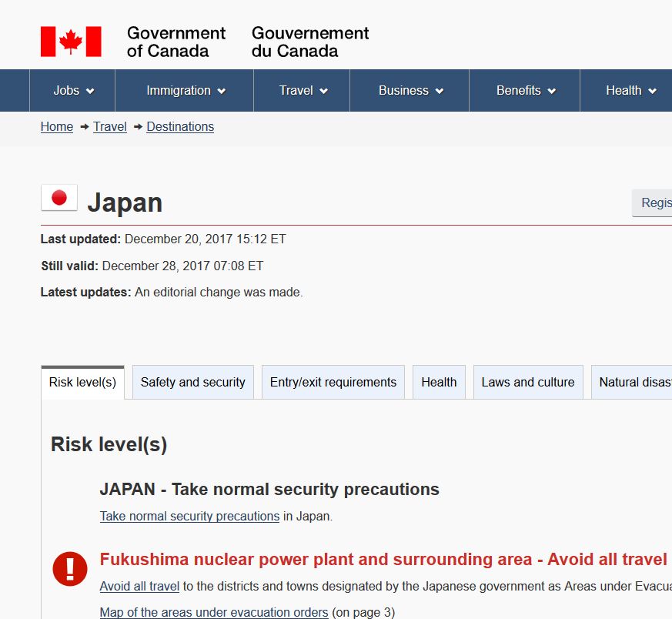Expand the Jobs menu
The height and width of the screenshot is (619, 672).
point(73,91)
